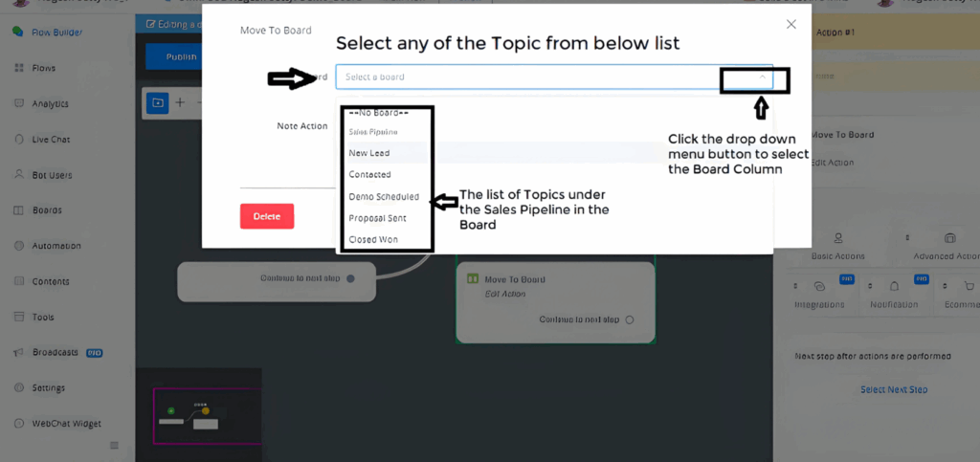980x462 pixels.
Task: Click the Boards icon in the sidebar
Action: 18,210
